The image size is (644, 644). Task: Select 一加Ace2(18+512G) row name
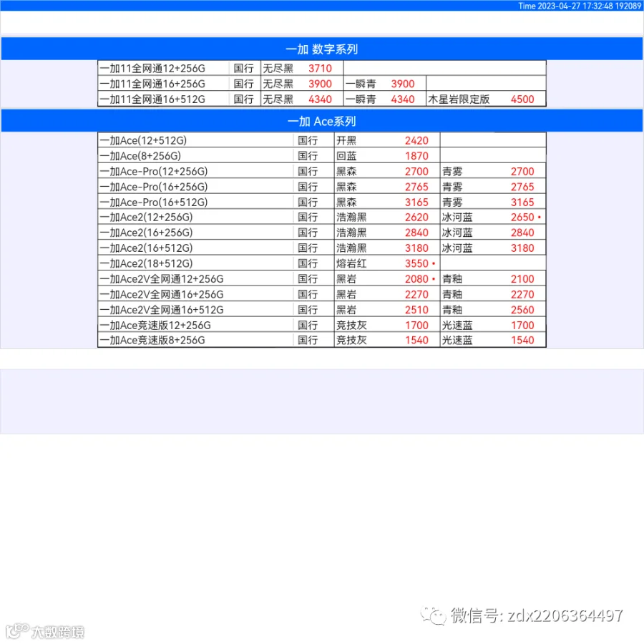146,263
